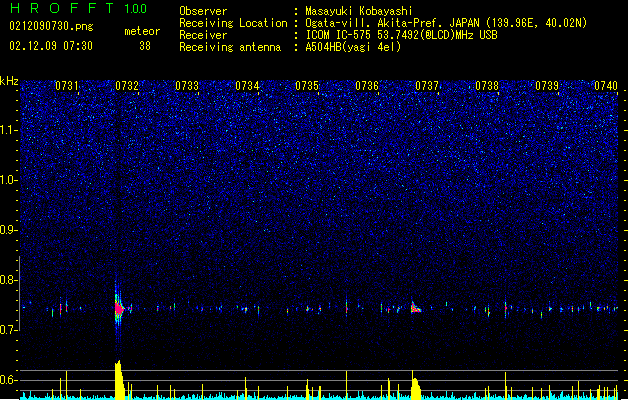
Task: Click the 1.0 kHz axis label
Action: pos(9,180)
